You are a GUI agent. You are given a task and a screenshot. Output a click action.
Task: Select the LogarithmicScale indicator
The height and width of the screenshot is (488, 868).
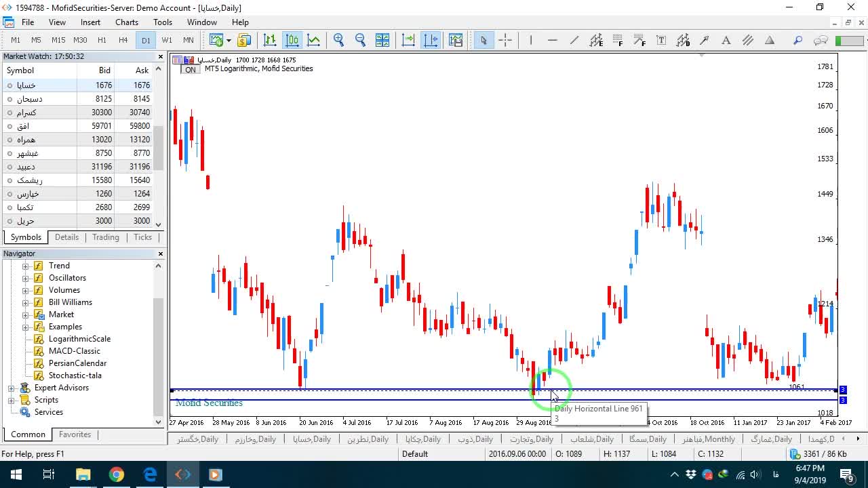click(x=79, y=339)
